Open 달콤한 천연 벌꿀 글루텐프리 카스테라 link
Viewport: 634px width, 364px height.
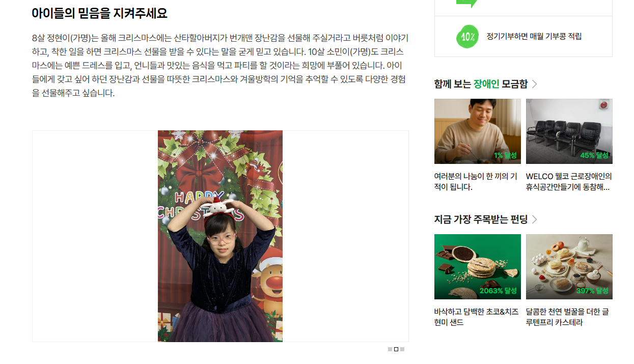click(x=568, y=317)
